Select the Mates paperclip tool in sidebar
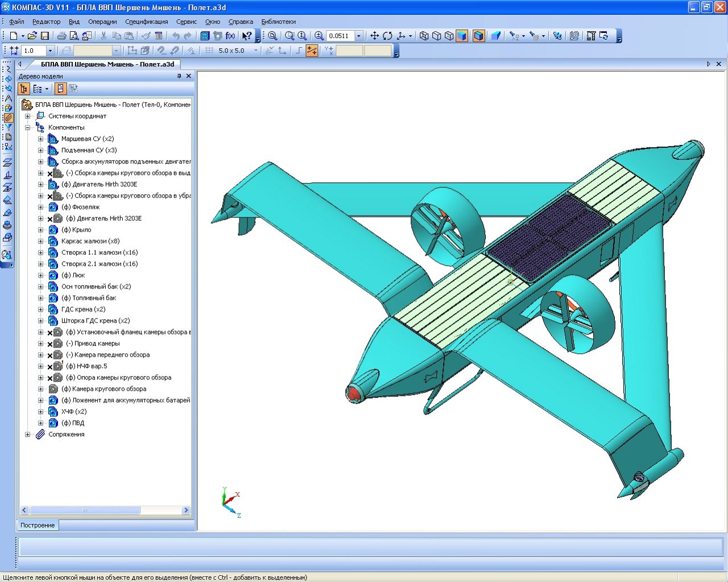Viewport: 728px width, 582px height. 8,118
